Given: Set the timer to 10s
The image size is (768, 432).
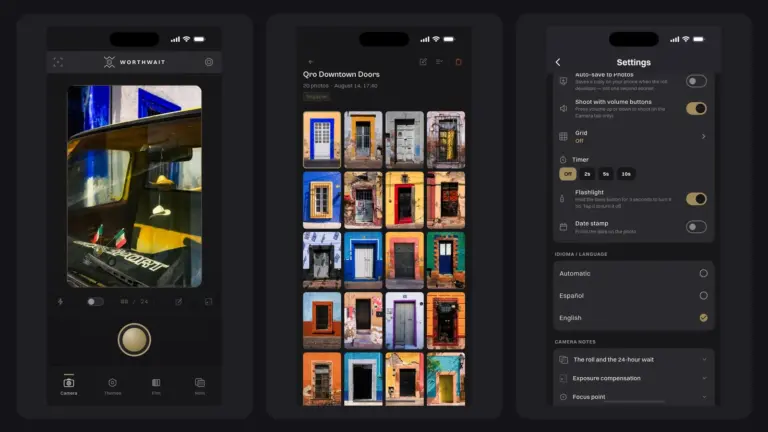Looking at the screenshot, I should pyautogui.click(x=626, y=174).
